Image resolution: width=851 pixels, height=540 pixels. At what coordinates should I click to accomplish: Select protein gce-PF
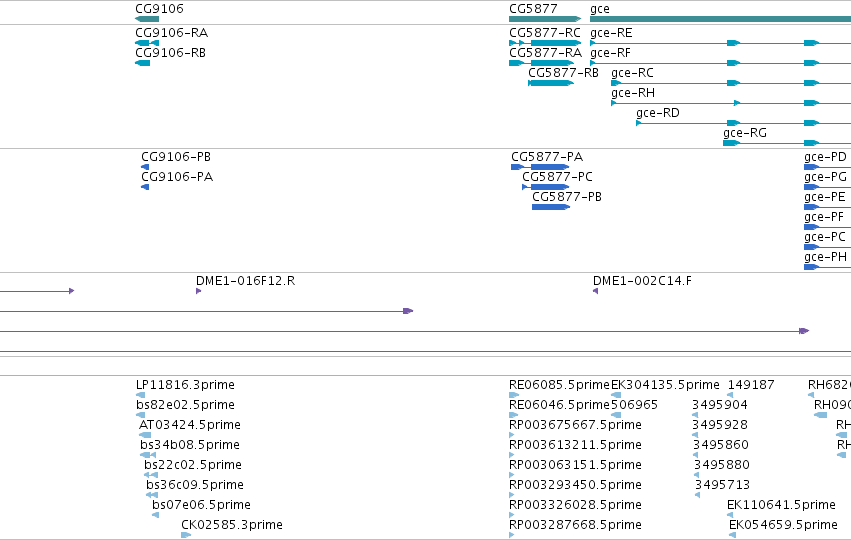[828, 227]
